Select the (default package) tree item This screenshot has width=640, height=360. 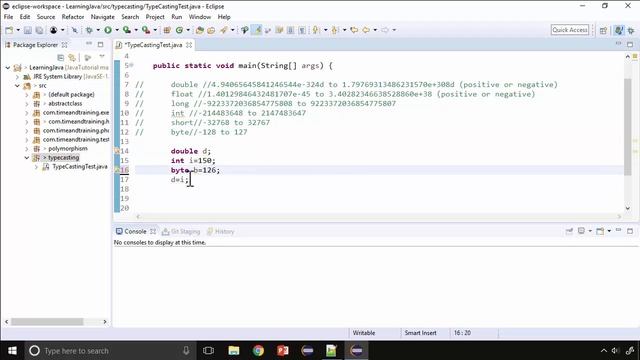71,95
